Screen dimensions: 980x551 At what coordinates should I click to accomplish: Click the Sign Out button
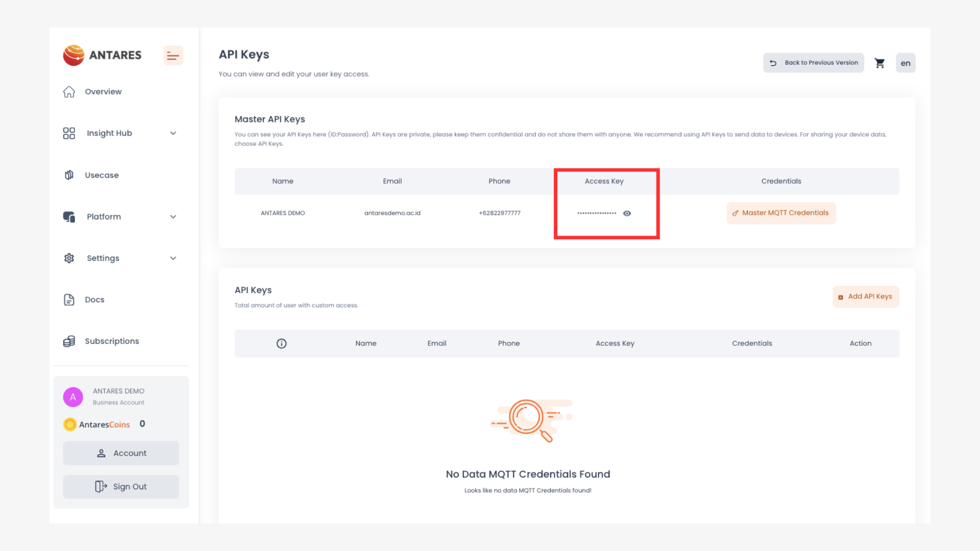click(x=121, y=487)
